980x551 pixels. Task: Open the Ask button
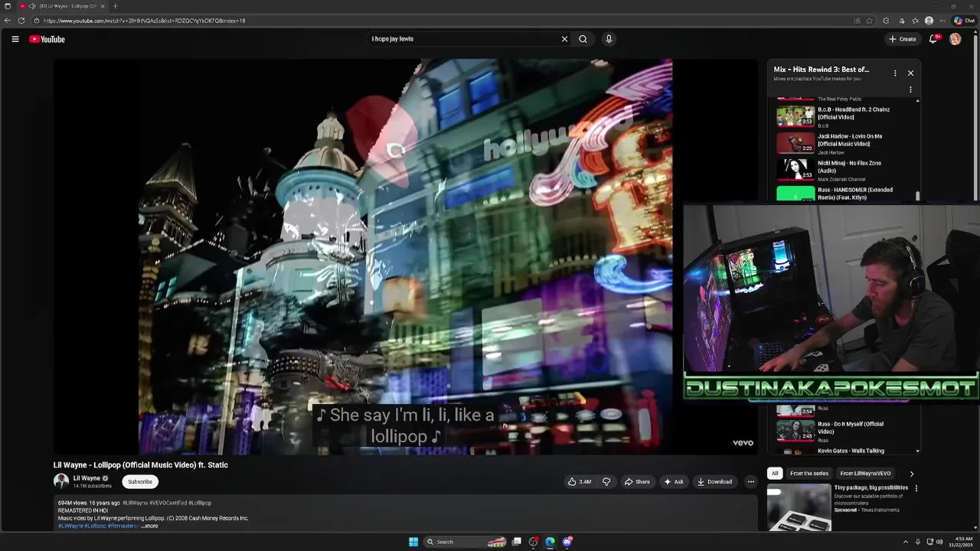pyautogui.click(x=674, y=481)
